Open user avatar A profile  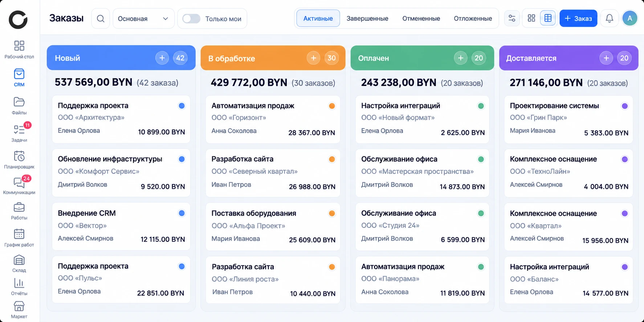(630, 18)
